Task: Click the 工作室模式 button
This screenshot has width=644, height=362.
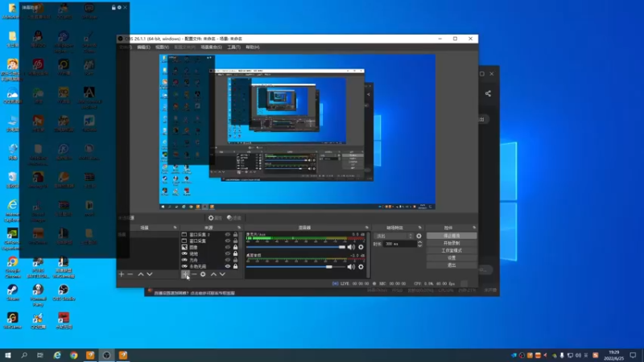Action: (452, 250)
